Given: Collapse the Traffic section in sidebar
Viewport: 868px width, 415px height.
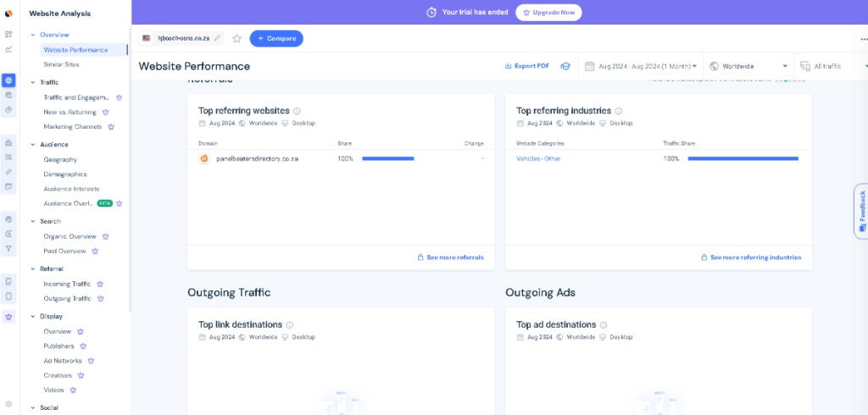Looking at the screenshot, I should click(x=33, y=82).
